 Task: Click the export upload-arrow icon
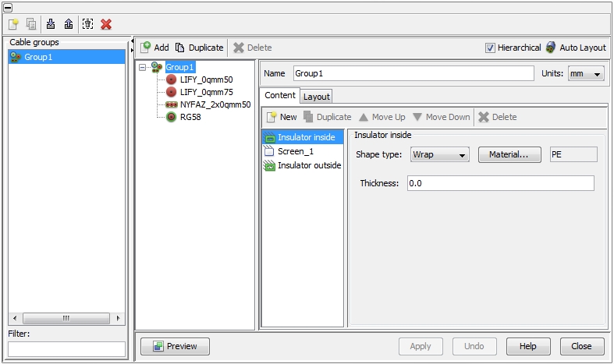click(x=69, y=24)
